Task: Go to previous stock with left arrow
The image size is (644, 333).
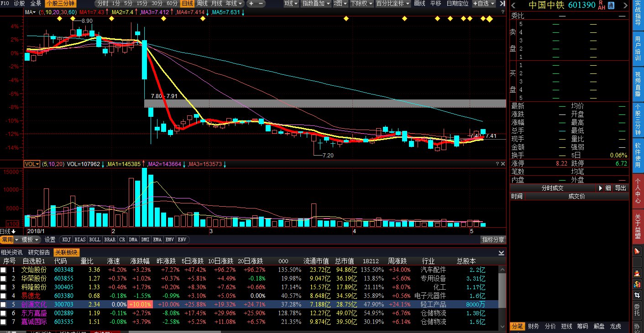Action: [x=514, y=5]
